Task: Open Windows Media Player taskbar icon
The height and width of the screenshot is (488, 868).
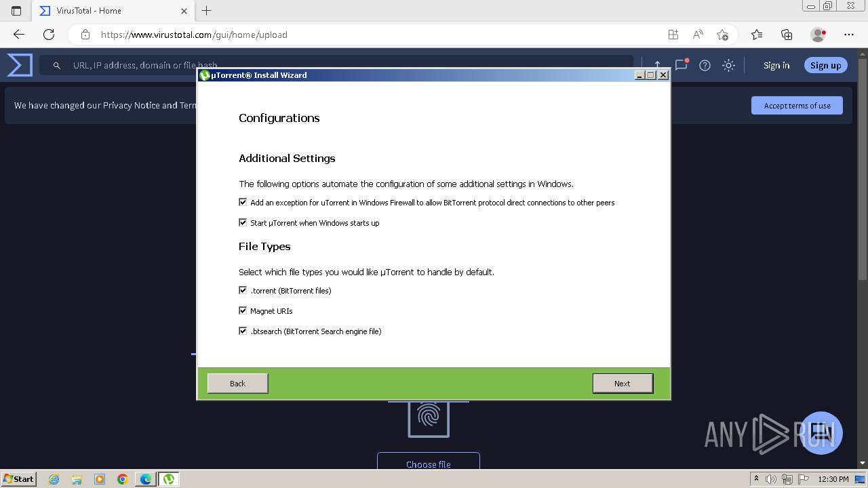Action: 100,479
